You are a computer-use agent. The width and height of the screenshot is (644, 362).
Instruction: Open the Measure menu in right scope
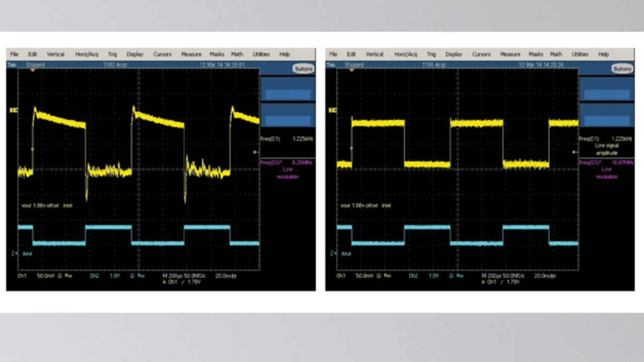click(510, 54)
